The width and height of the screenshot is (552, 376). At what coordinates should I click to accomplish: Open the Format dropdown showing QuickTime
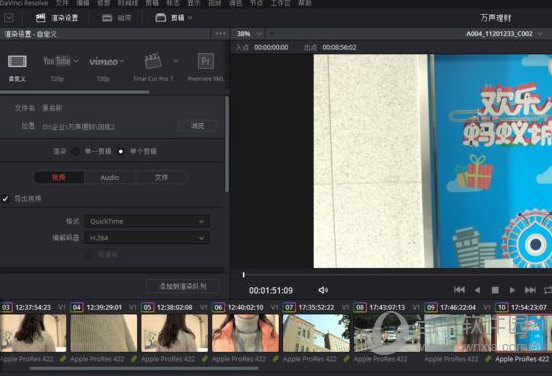point(147,221)
